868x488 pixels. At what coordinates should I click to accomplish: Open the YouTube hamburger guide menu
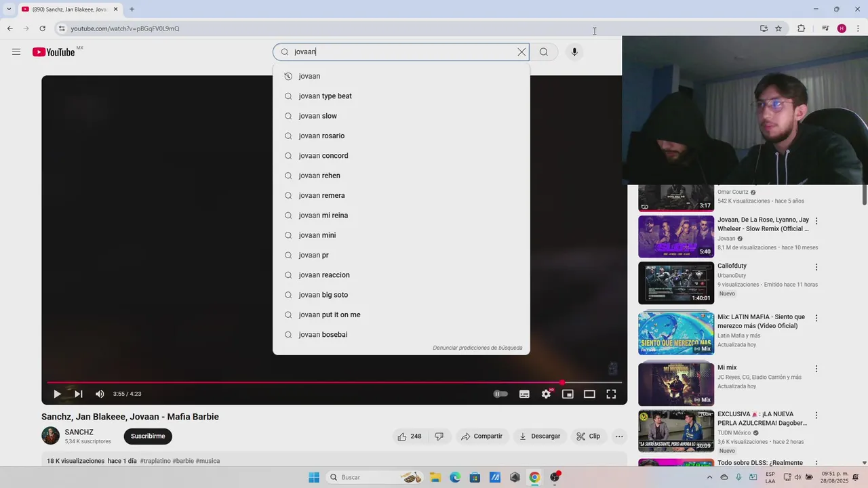(16, 52)
